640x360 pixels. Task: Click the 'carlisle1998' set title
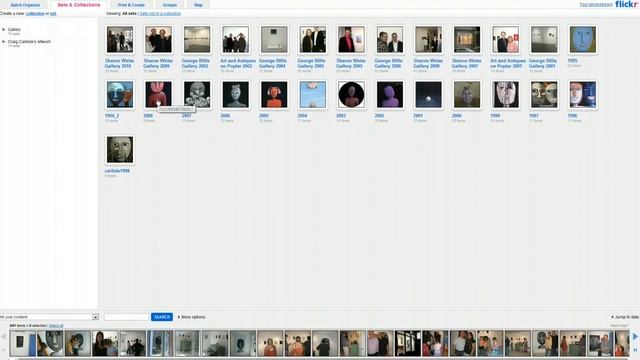(x=117, y=171)
